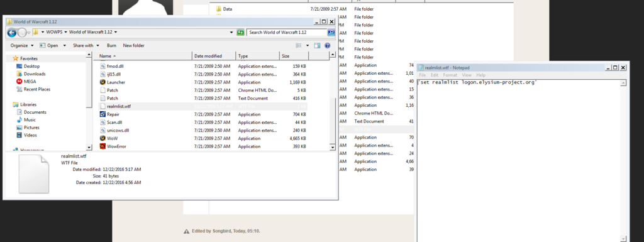Click the green refresh button beside address bar
Image resolution: width=644 pixels, height=242 pixels.
tap(241, 32)
